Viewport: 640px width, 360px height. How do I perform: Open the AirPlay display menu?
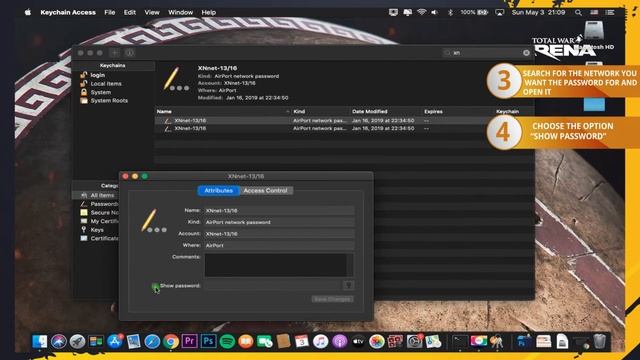500,12
